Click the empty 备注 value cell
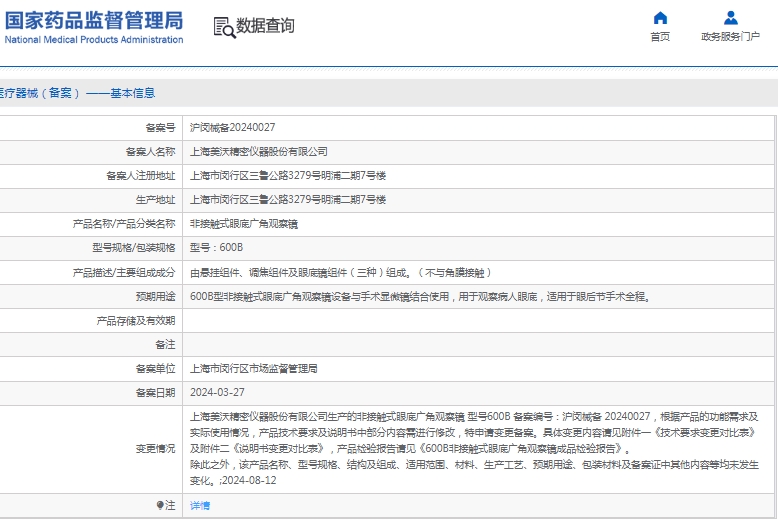This screenshot has width=778, height=522. coord(479,344)
